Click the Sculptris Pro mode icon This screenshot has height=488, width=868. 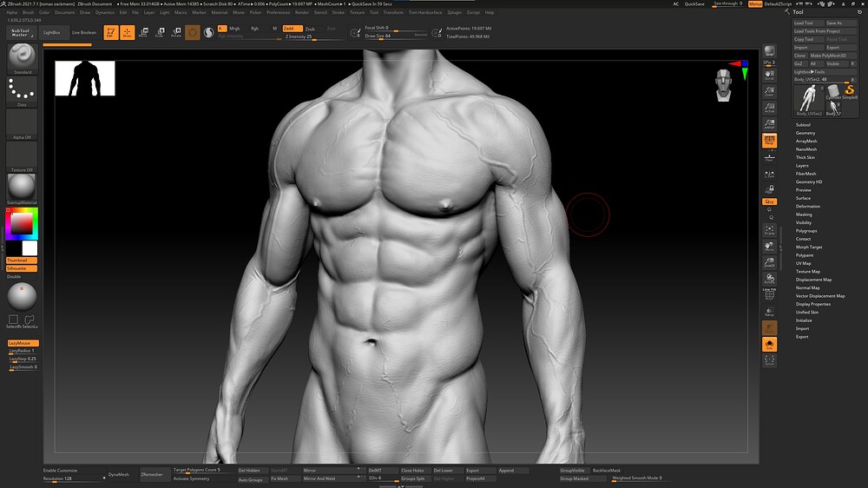pos(208,33)
